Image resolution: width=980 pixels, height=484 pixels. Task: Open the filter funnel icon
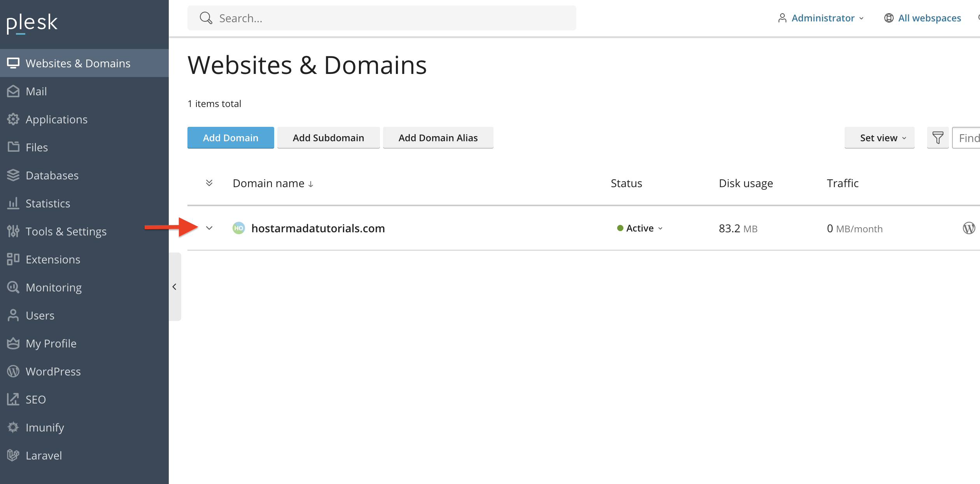pyautogui.click(x=938, y=137)
